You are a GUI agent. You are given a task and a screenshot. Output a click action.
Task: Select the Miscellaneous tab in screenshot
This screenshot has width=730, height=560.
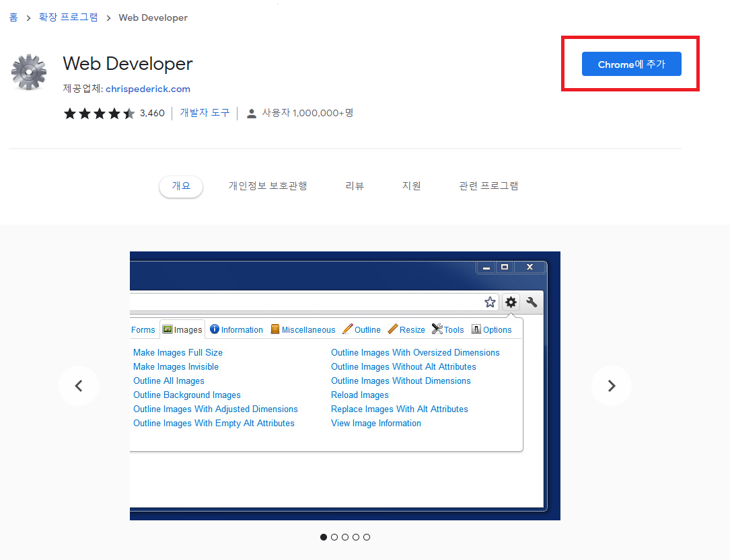point(303,329)
